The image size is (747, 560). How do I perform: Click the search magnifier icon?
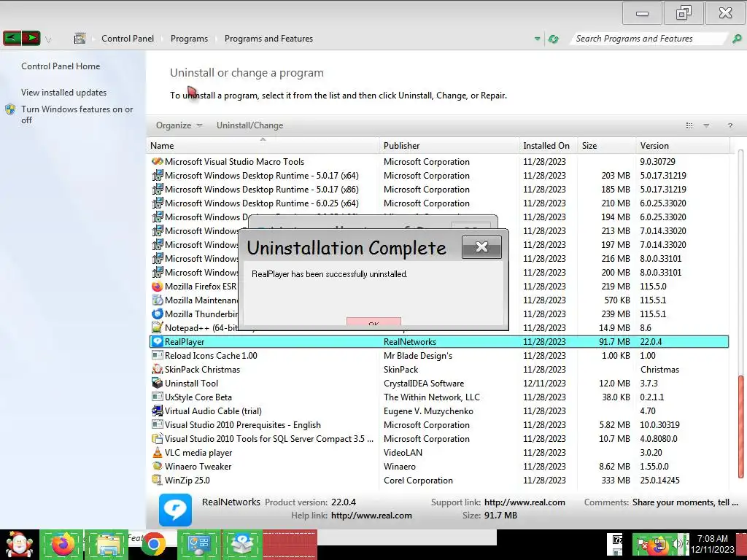pyautogui.click(x=737, y=39)
